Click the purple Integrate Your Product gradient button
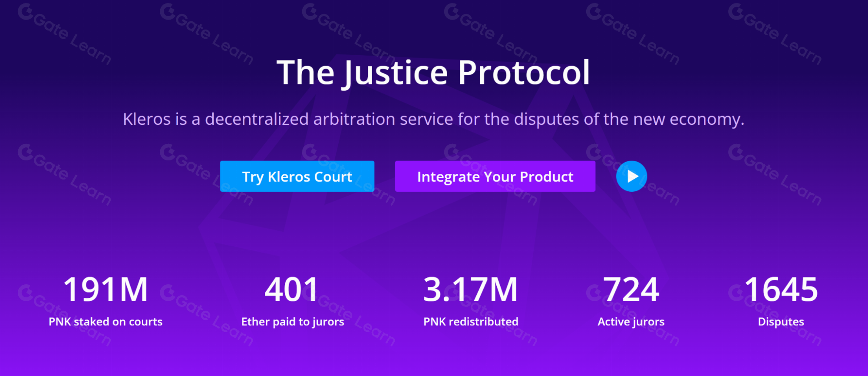 click(x=495, y=176)
